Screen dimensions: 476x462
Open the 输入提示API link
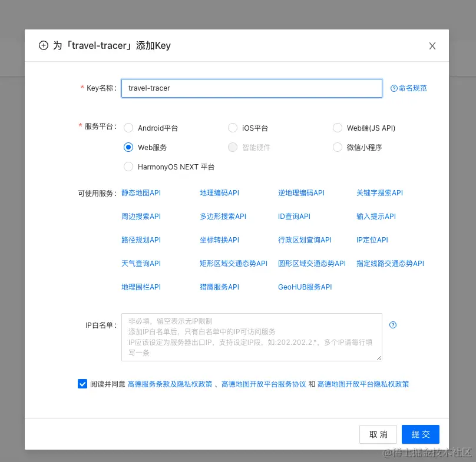coord(376,217)
